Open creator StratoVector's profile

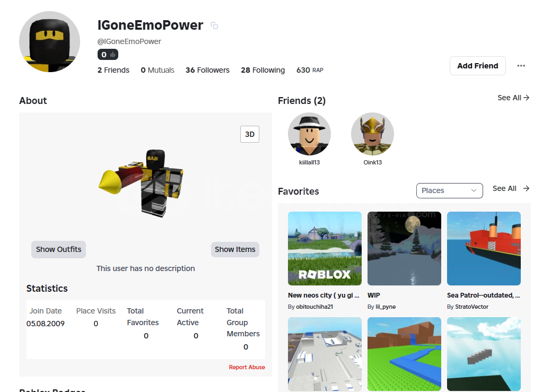(x=471, y=307)
